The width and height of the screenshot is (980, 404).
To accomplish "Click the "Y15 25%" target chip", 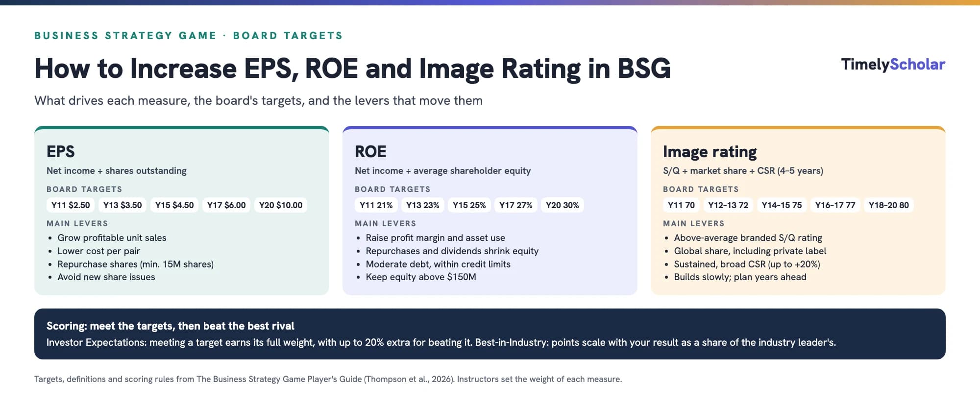I will point(469,205).
